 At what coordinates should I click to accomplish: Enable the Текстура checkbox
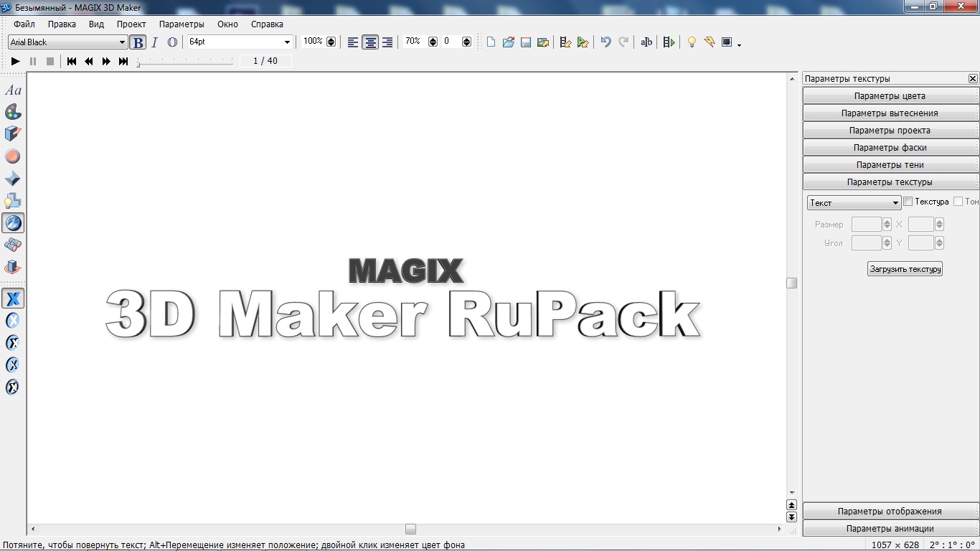(908, 202)
